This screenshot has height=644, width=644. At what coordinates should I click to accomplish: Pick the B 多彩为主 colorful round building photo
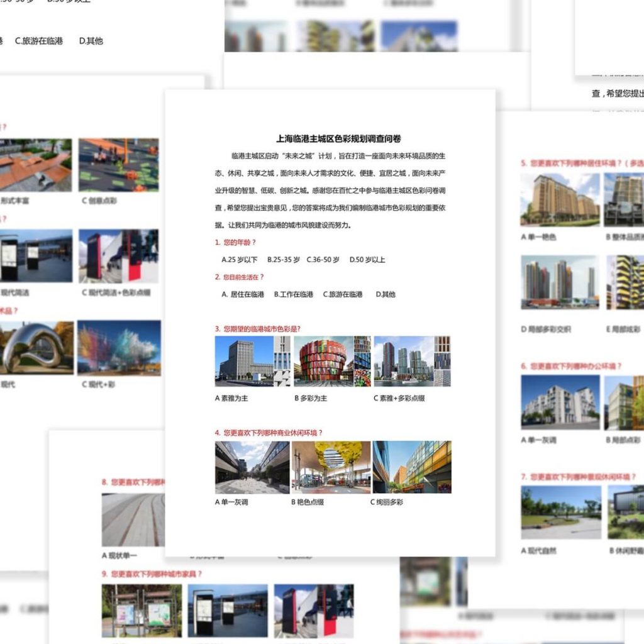[332, 362]
